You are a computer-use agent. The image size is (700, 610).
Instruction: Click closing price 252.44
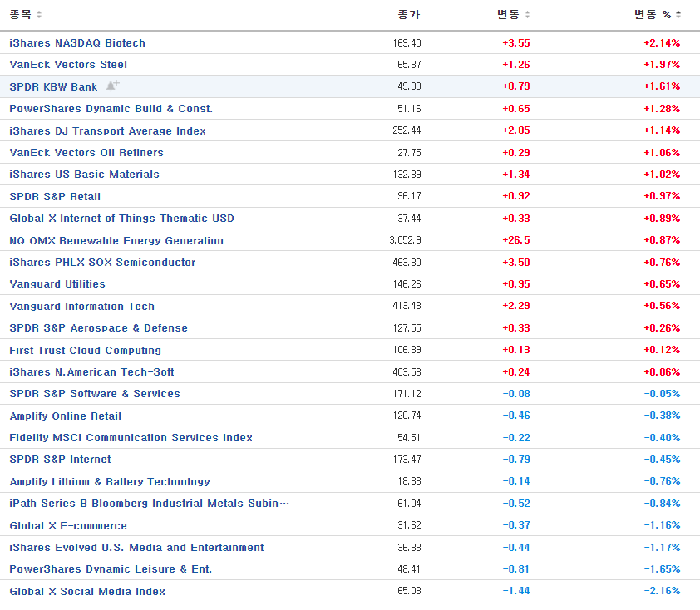pyautogui.click(x=407, y=130)
